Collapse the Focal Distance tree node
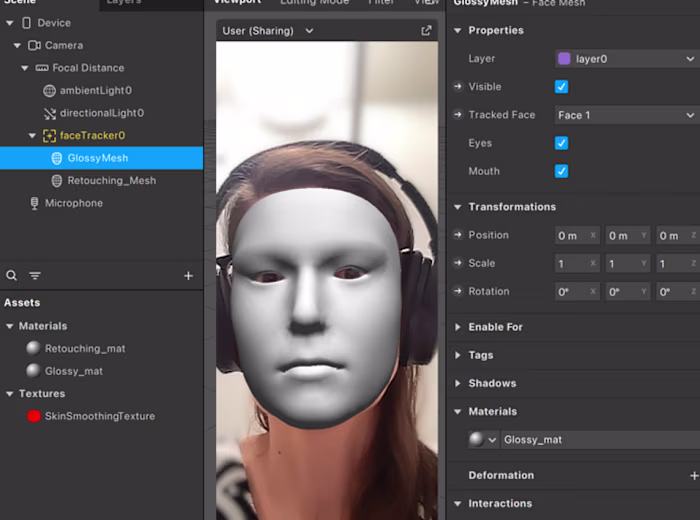 pos(25,68)
